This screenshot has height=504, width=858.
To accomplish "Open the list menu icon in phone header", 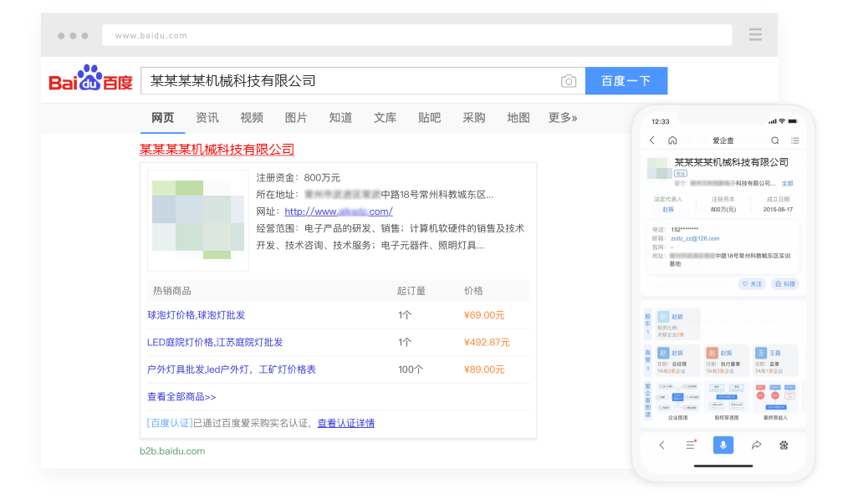I will 794,140.
